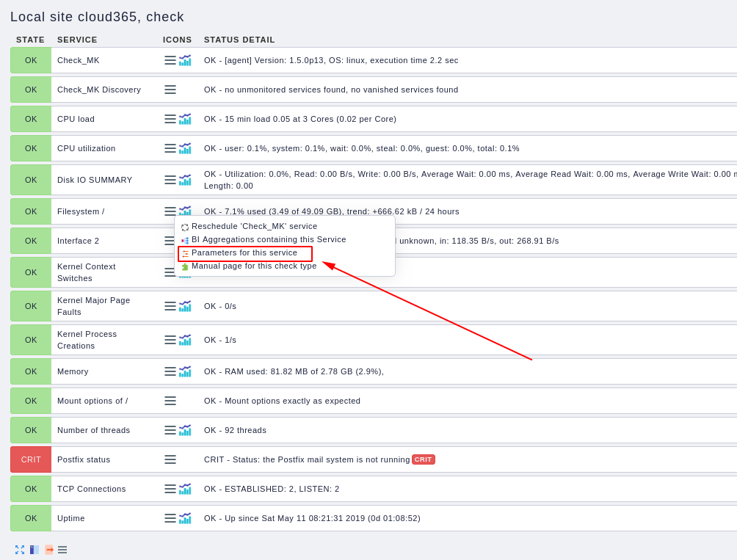Show graph for TCP Connections service
The height and width of the screenshot is (560, 737).
click(x=185, y=489)
